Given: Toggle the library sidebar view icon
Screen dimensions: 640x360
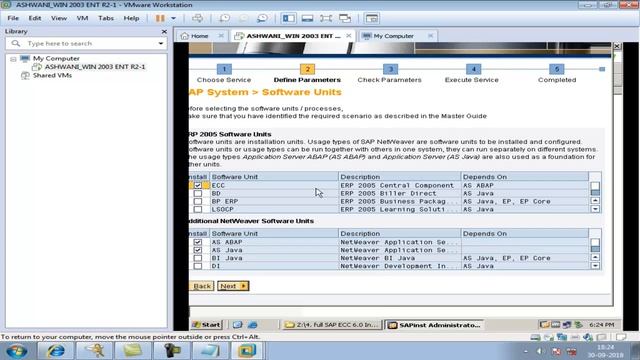Looking at the screenshot, I should 289,18.
